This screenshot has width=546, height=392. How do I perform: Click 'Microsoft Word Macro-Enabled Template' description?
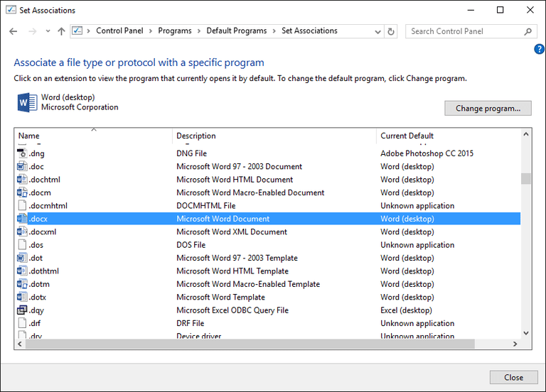[248, 284]
